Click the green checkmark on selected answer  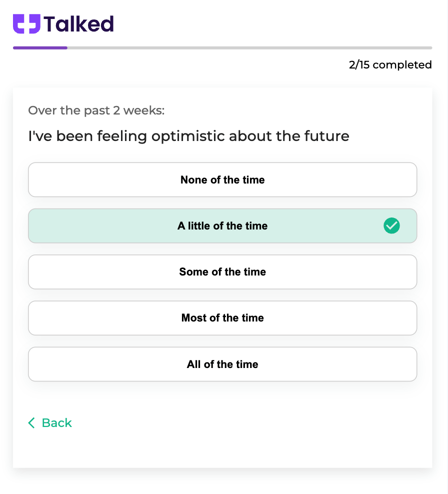click(391, 225)
